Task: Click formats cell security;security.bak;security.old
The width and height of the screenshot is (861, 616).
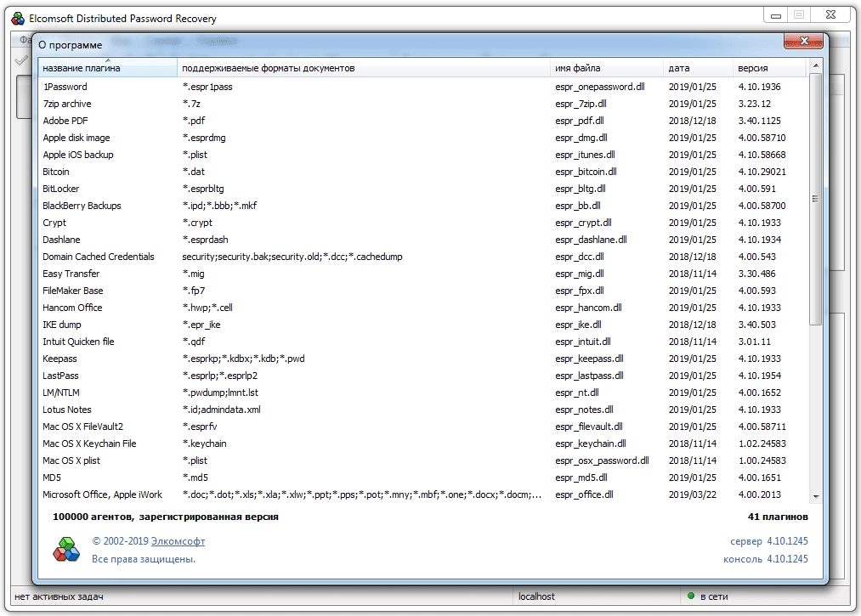Action: tap(292, 257)
